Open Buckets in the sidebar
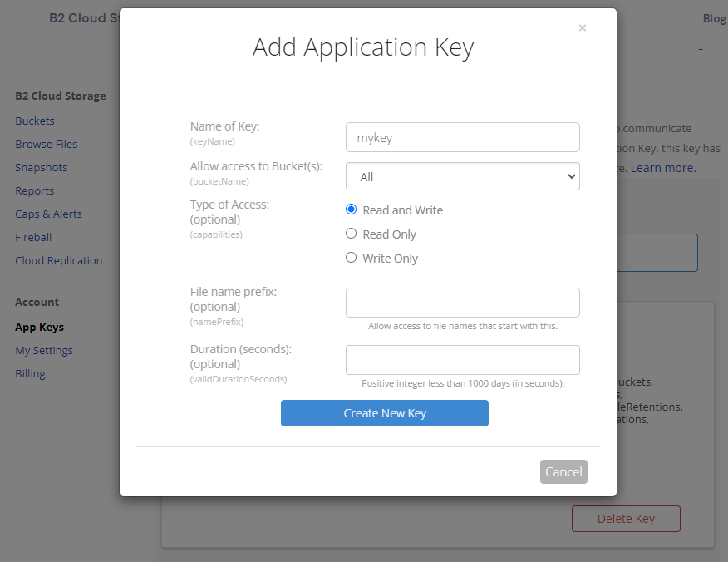 (35, 121)
